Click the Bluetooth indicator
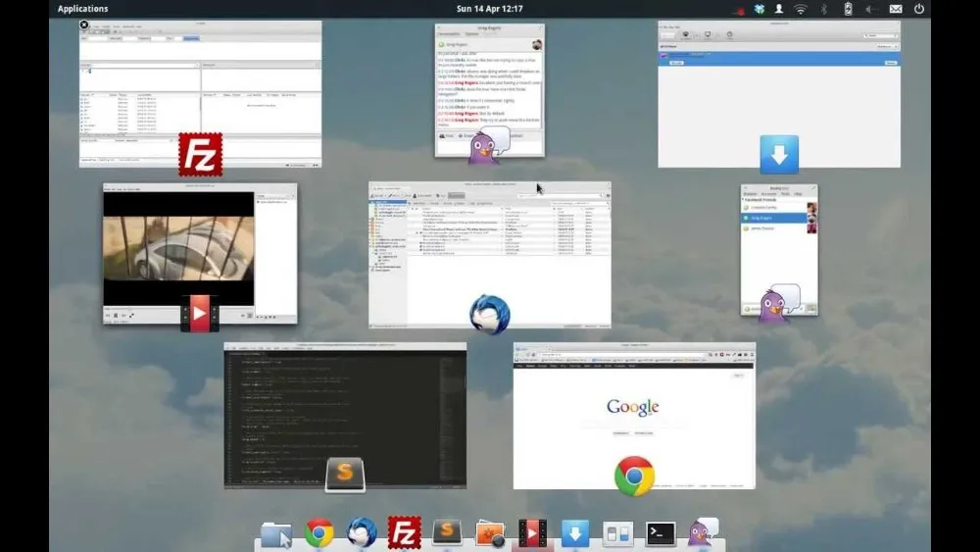This screenshot has height=552, width=980. coord(824,9)
